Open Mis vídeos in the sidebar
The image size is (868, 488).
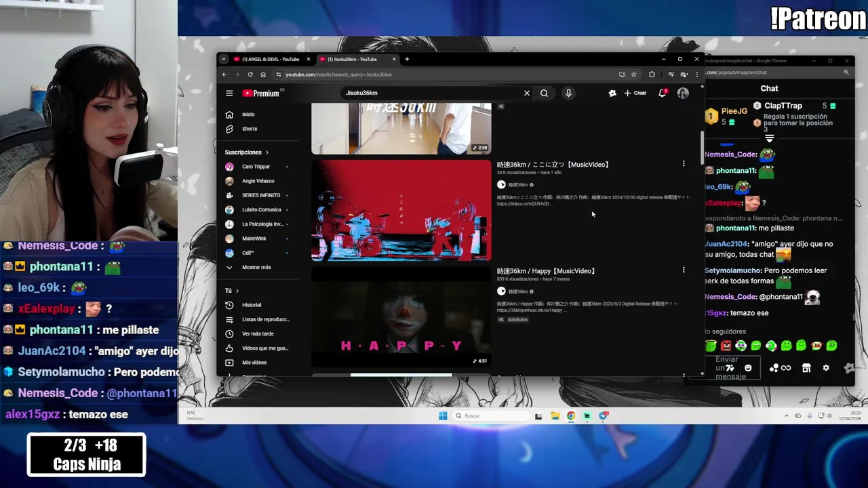coord(254,363)
